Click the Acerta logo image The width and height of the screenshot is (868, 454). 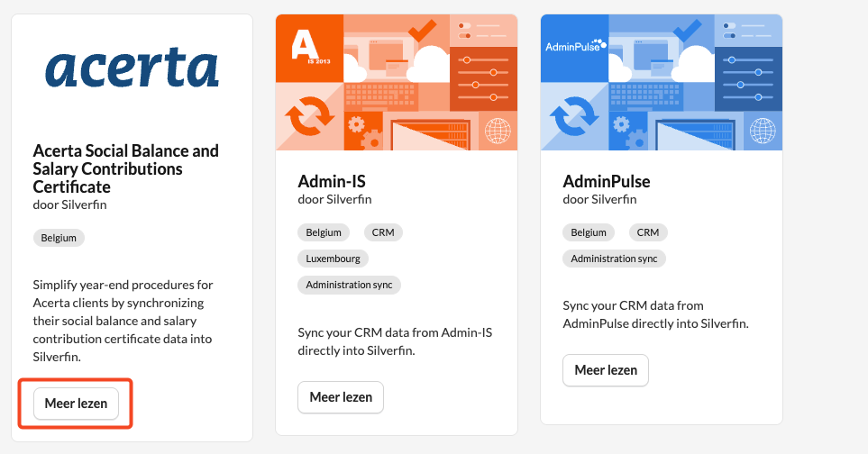point(132,68)
